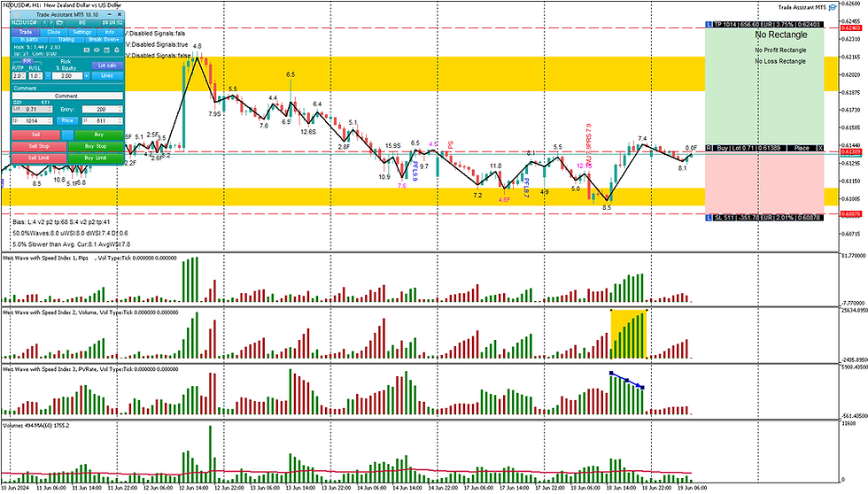Click the pink loss zone rectangle
This screenshot has width=868, height=494.
pos(763,182)
